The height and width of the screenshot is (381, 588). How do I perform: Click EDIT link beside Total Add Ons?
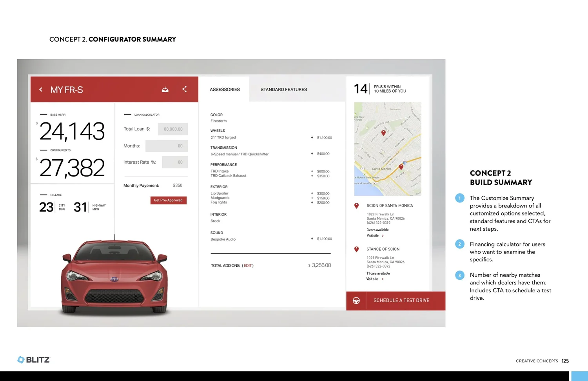pyautogui.click(x=248, y=266)
